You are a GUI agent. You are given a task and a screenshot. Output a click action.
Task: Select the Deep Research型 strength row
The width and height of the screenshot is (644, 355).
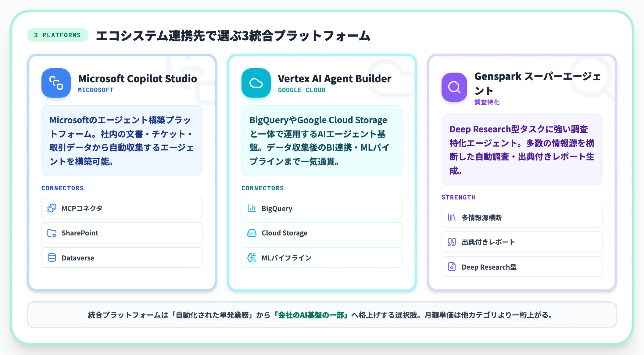[x=522, y=267]
